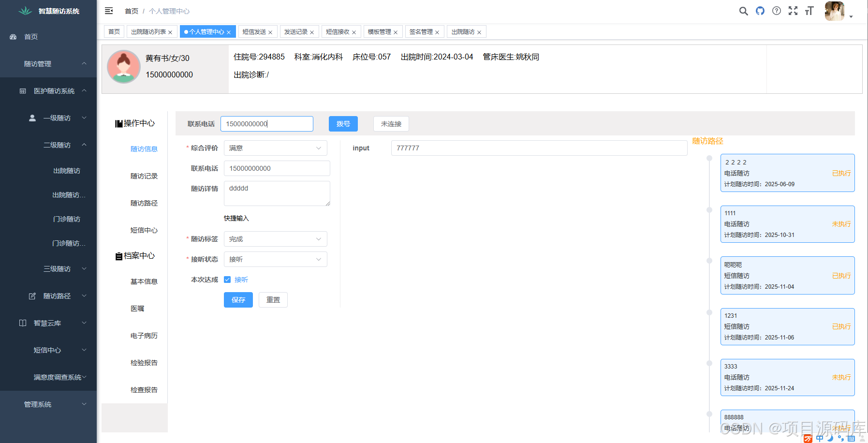Close the 出院随访列表 tab
The height and width of the screenshot is (443, 868).
170,32
